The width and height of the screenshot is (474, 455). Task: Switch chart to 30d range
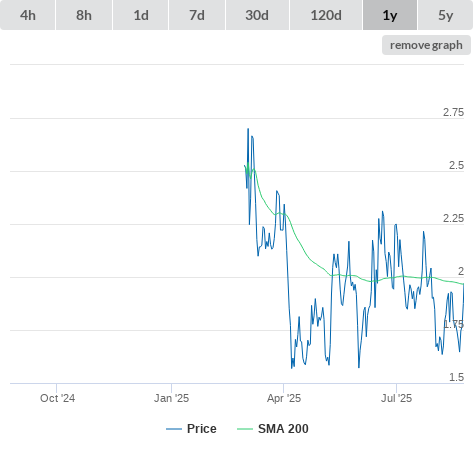(257, 15)
